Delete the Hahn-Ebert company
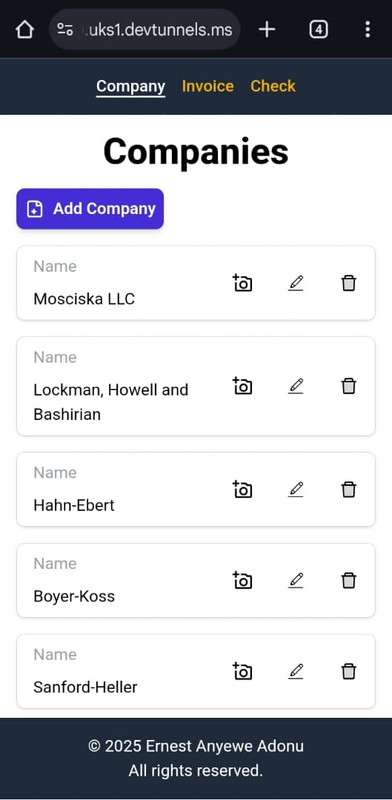The width and height of the screenshot is (392, 800). click(349, 489)
